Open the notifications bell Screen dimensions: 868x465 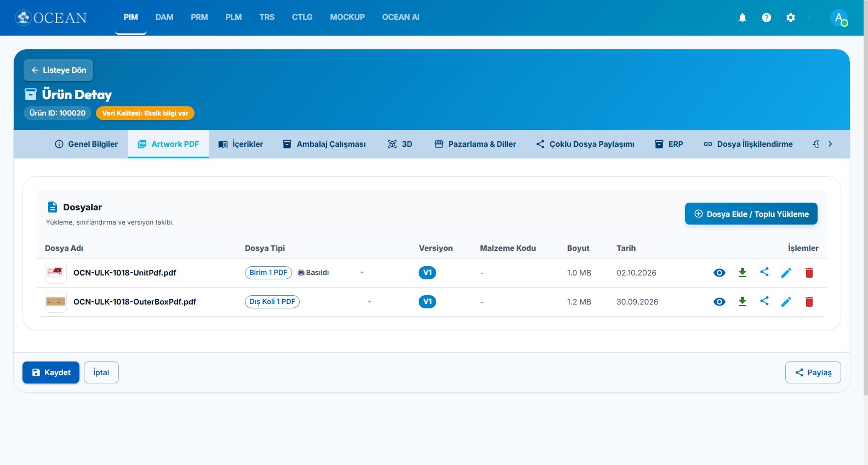click(743, 18)
